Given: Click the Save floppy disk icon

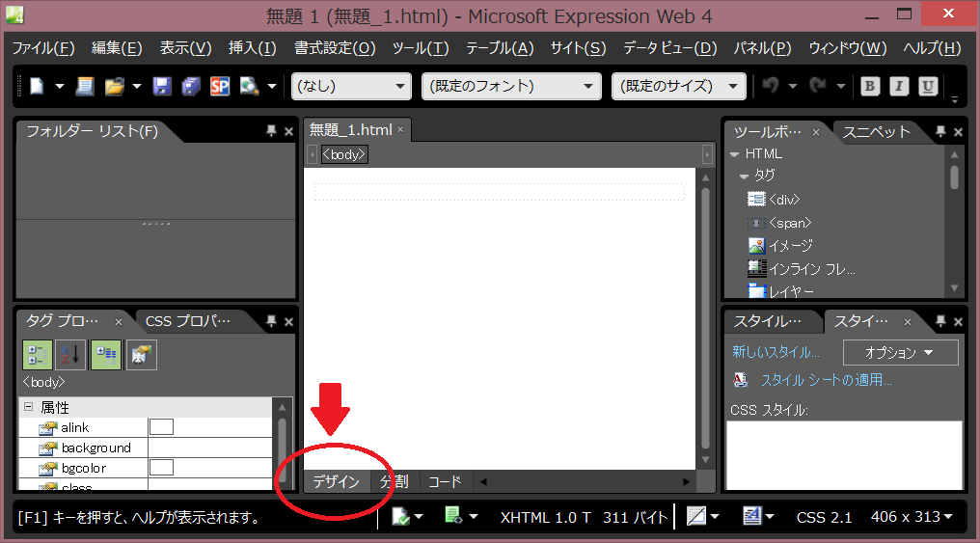Looking at the screenshot, I should (162, 86).
